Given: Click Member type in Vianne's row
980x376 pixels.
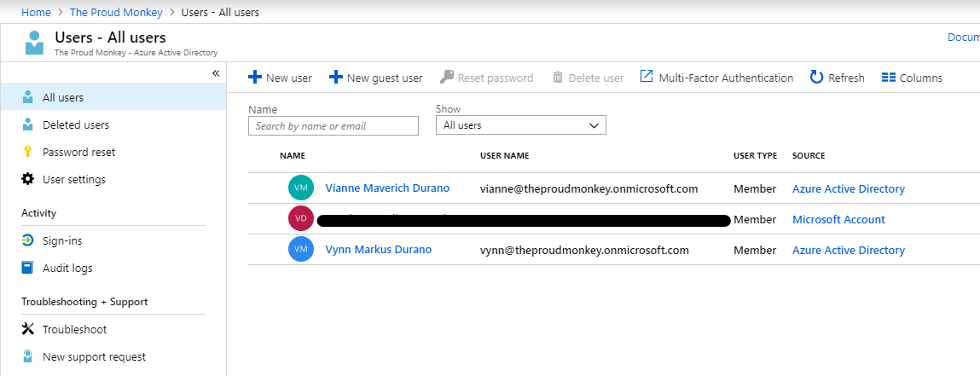Looking at the screenshot, I should 754,188.
